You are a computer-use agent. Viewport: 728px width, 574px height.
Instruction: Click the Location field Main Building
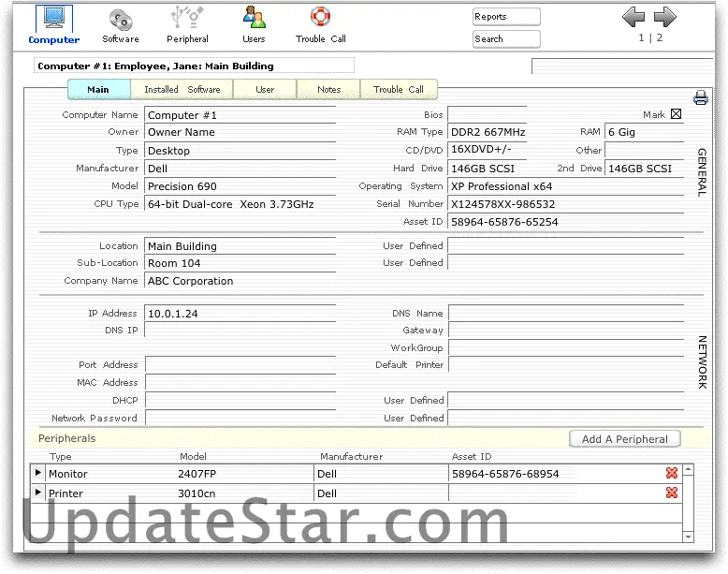pyautogui.click(x=240, y=246)
